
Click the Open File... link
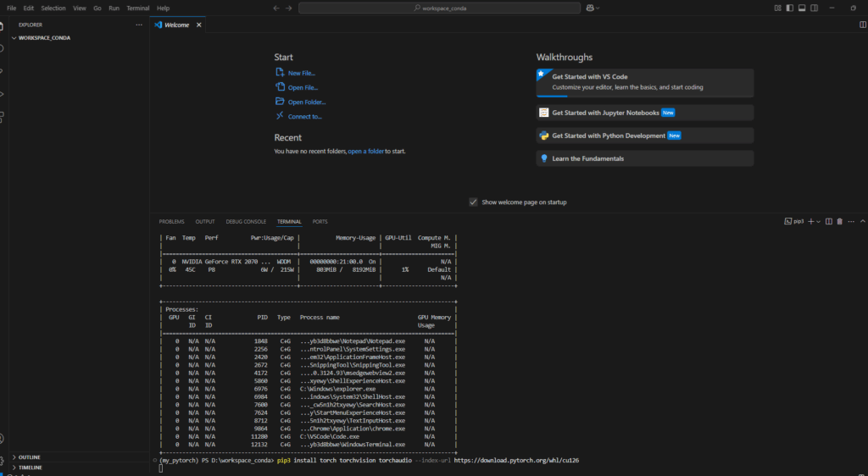click(x=303, y=87)
